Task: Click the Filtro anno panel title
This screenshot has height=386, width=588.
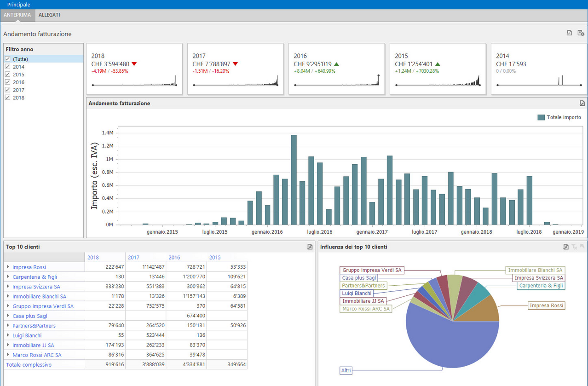Action: pos(19,49)
